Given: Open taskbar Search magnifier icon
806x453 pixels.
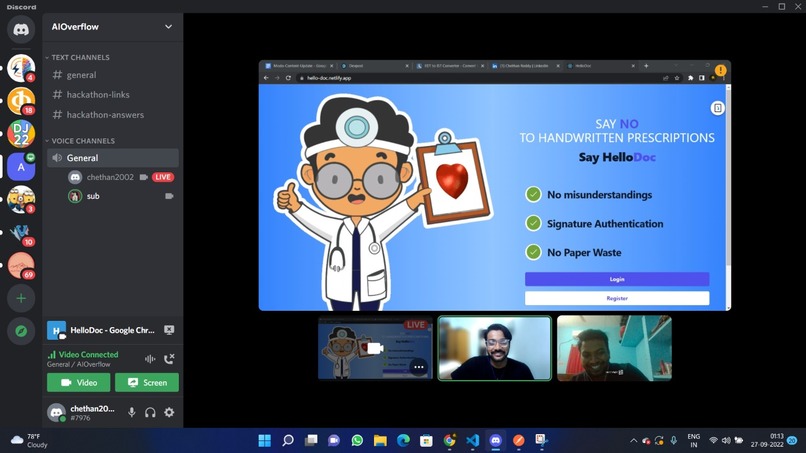Looking at the screenshot, I should coord(288,441).
